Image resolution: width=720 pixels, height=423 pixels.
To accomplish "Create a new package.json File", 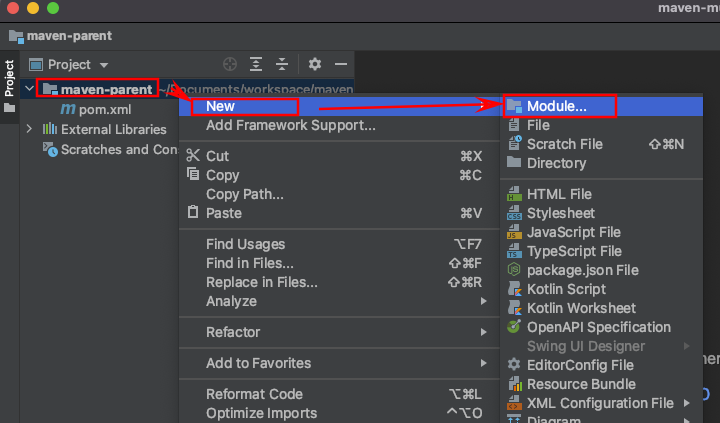I will click(x=602, y=270).
